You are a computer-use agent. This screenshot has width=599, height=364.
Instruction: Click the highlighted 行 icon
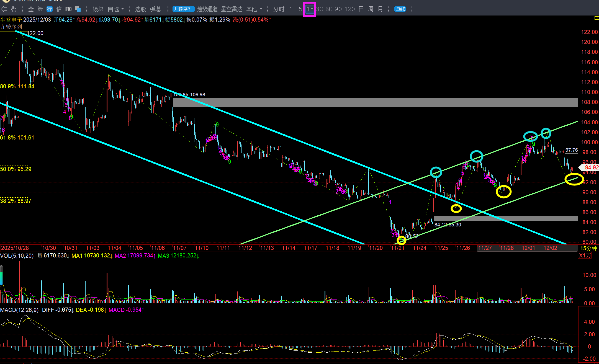pos(50,9)
